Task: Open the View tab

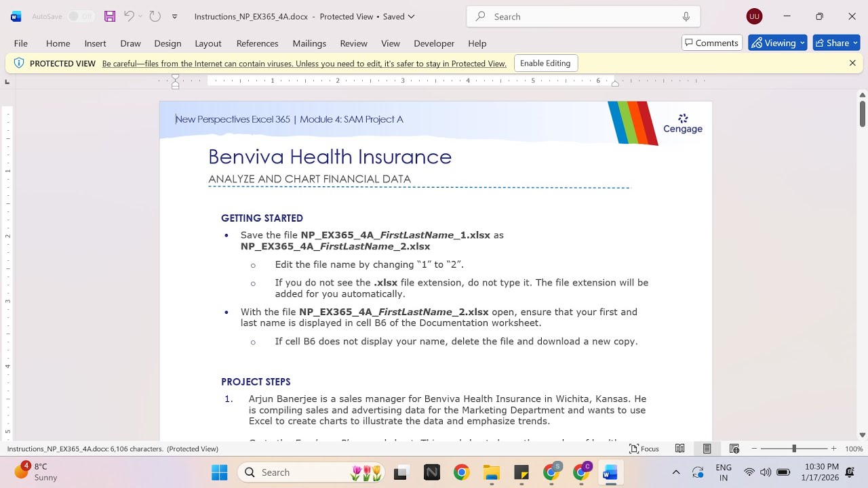Action: click(391, 43)
